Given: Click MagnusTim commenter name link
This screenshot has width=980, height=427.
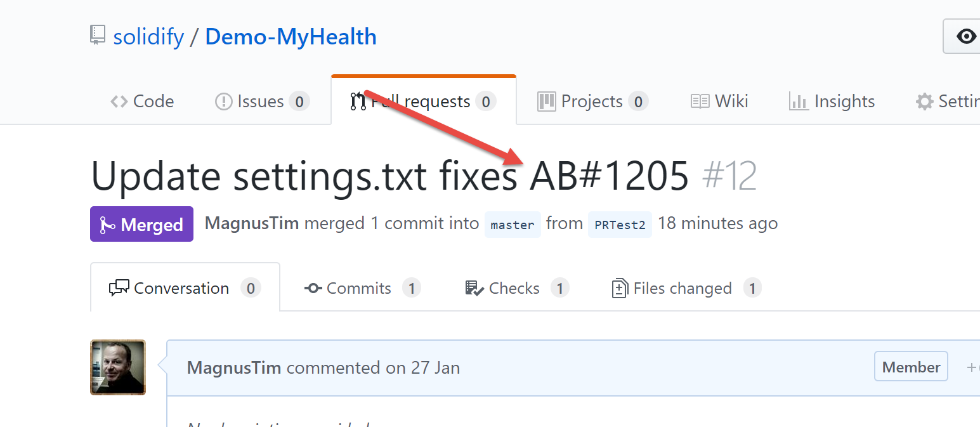Looking at the screenshot, I should [234, 367].
